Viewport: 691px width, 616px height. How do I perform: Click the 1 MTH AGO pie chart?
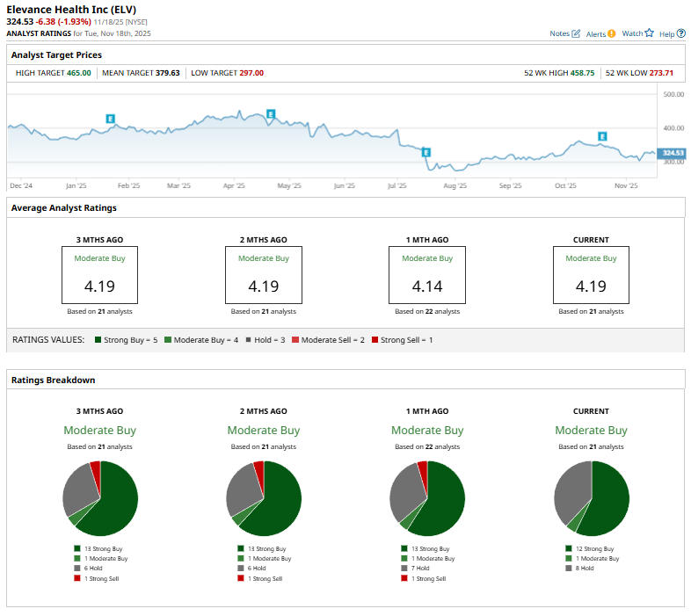pos(427,498)
